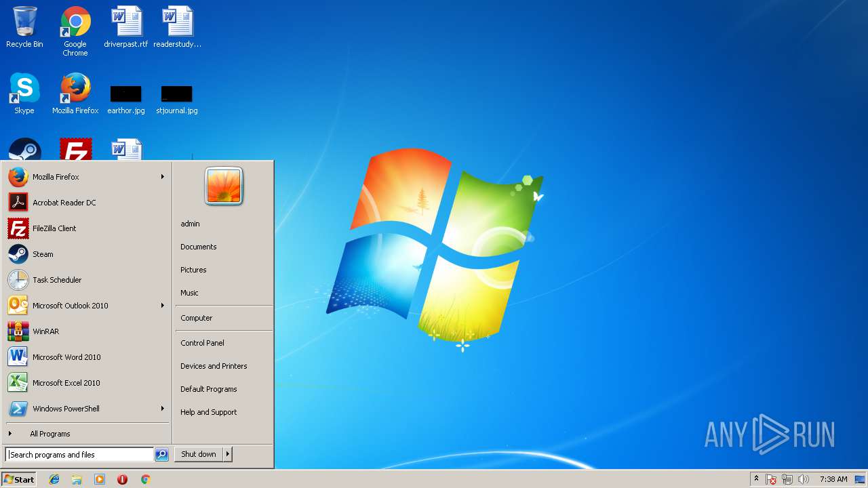Open Mozilla Firefox desktop shortcut

[x=75, y=94]
